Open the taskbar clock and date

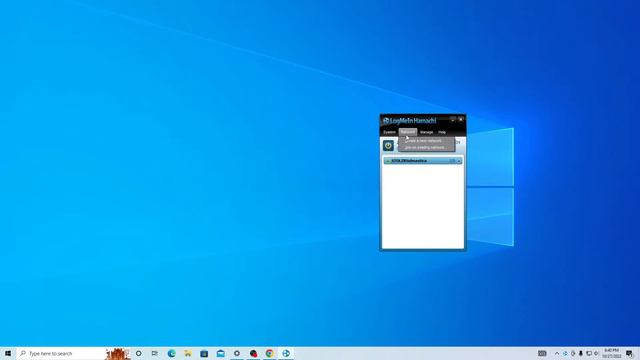pyautogui.click(x=611, y=353)
